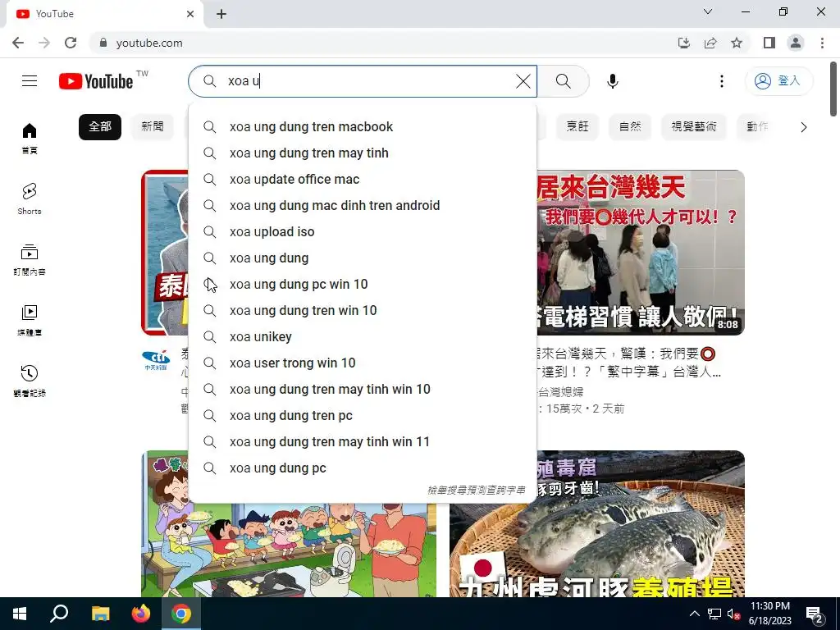Open File Explorer from taskbar
The image size is (840, 630).
click(100, 614)
